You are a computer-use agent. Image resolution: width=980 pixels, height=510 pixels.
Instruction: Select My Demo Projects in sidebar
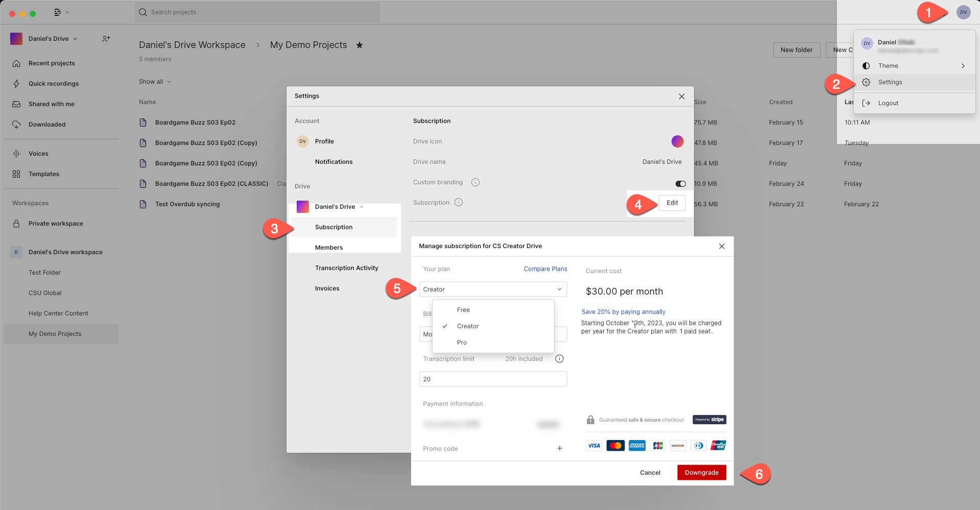(x=61, y=334)
